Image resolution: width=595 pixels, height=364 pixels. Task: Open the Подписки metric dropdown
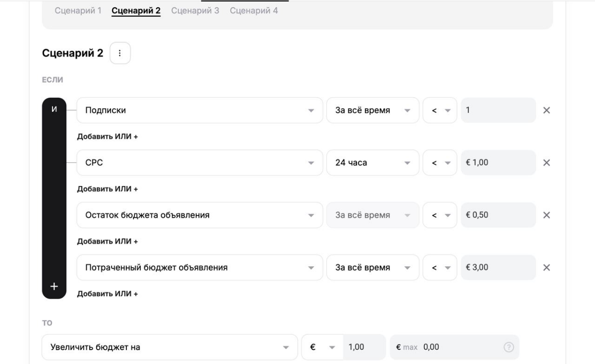click(199, 111)
